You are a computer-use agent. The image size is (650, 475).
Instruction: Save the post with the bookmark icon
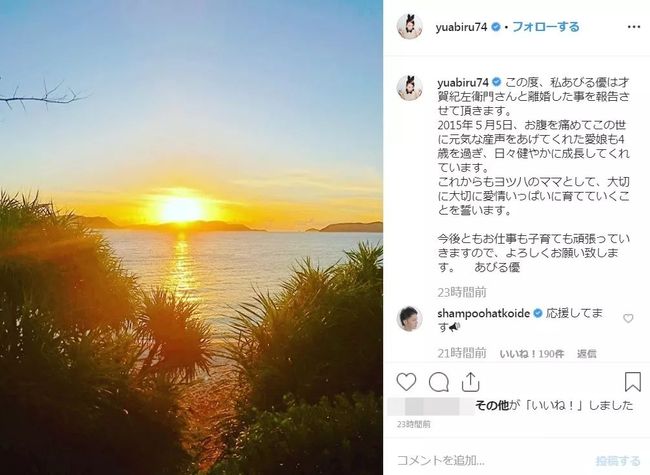(x=633, y=382)
